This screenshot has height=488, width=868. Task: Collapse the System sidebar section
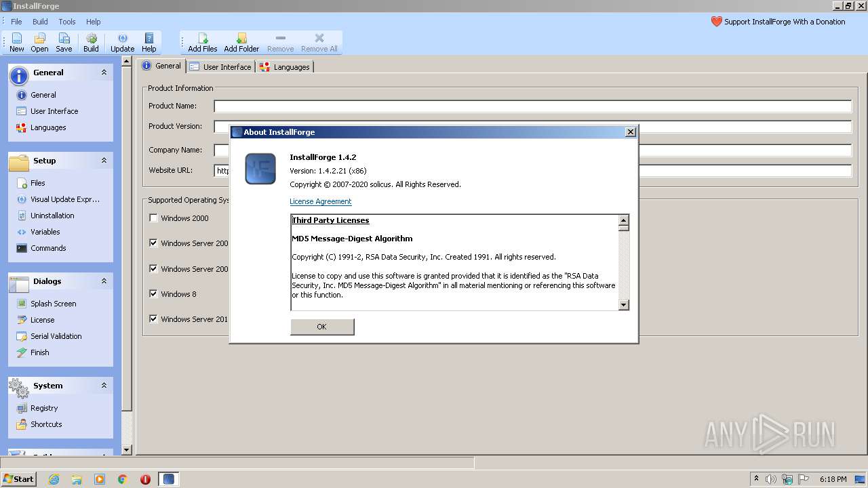click(104, 386)
